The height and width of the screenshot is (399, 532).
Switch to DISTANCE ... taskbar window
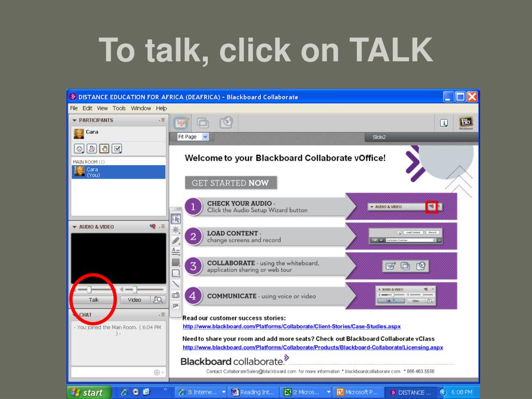[x=411, y=392]
